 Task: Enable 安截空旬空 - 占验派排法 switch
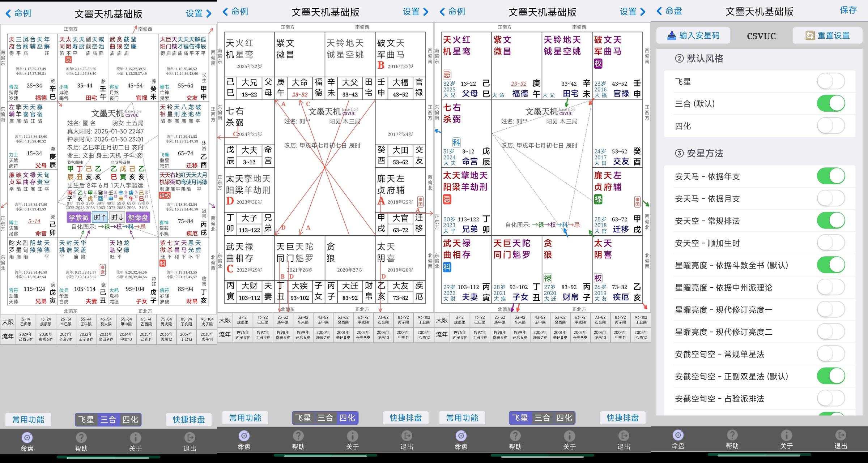click(831, 398)
